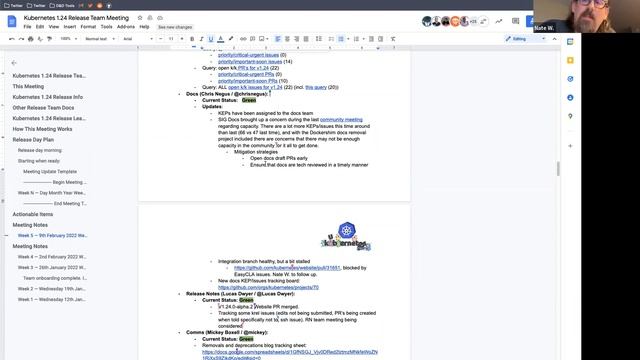Insert a checklist
Image resolution: width=640 pixels, height=360 pixels.
331,39
